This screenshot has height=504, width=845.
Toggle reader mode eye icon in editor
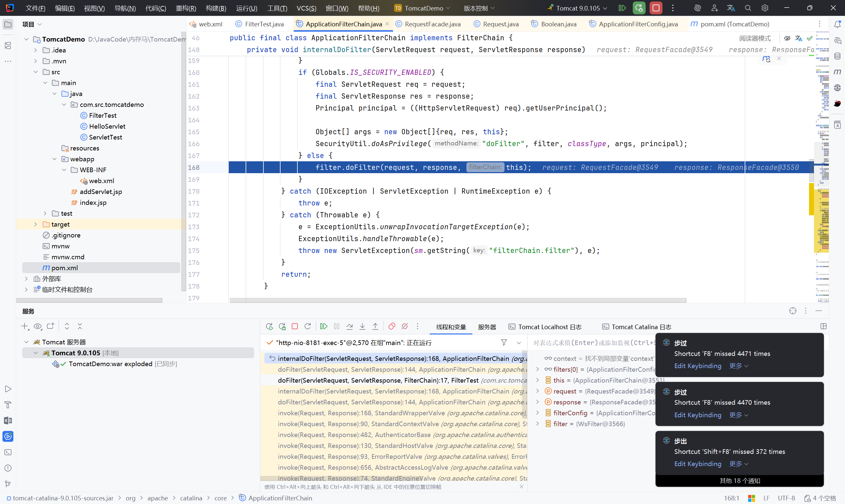click(x=787, y=38)
